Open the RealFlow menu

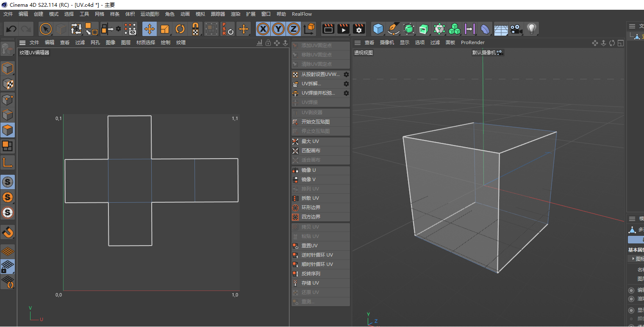(302, 14)
